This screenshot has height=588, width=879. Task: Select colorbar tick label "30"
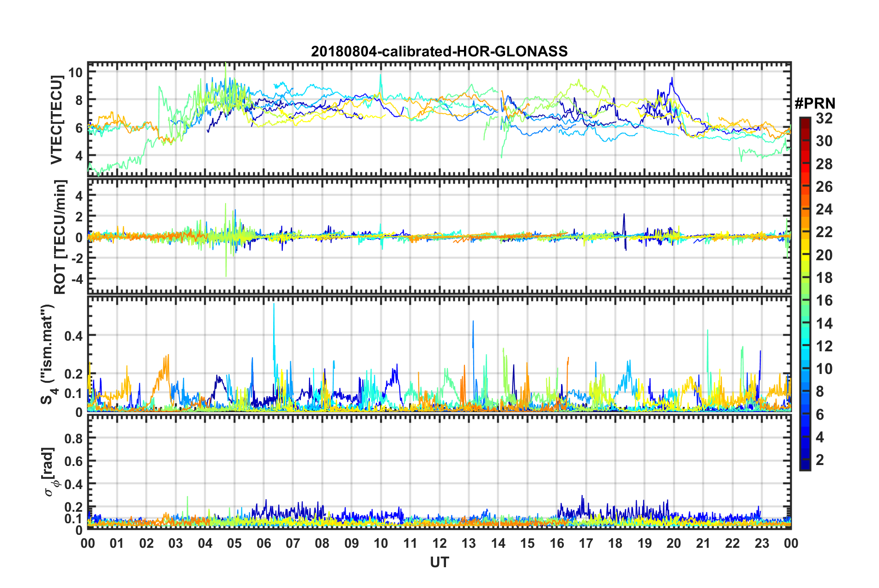824,141
